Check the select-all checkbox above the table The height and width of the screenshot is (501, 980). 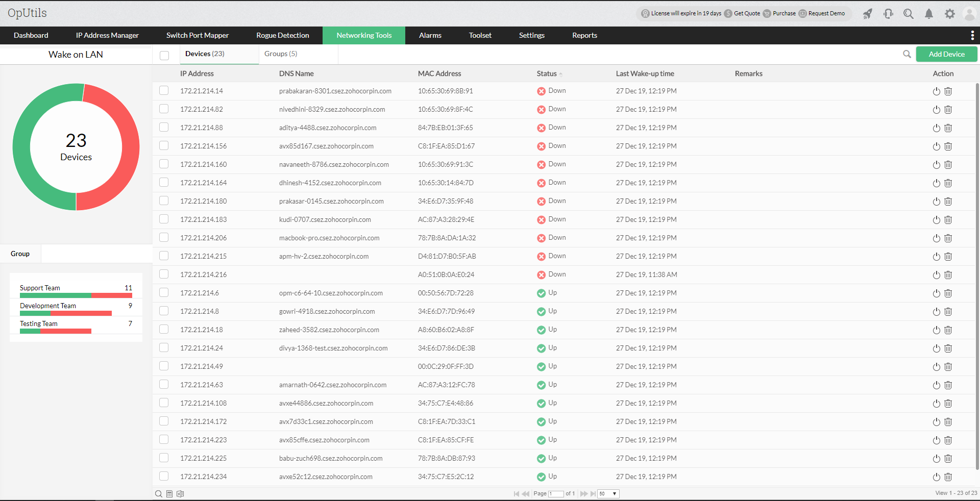pos(164,55)
